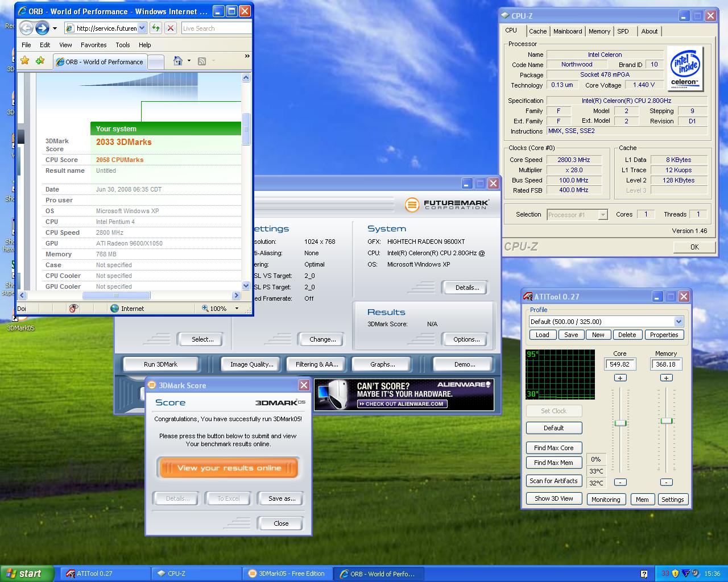Click Find Max Core in ATITool
The image size is (728, 582).
pos(554,448)
